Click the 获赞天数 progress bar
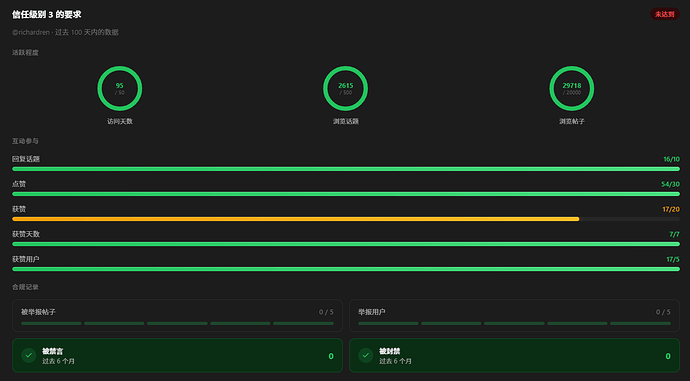 346,244
